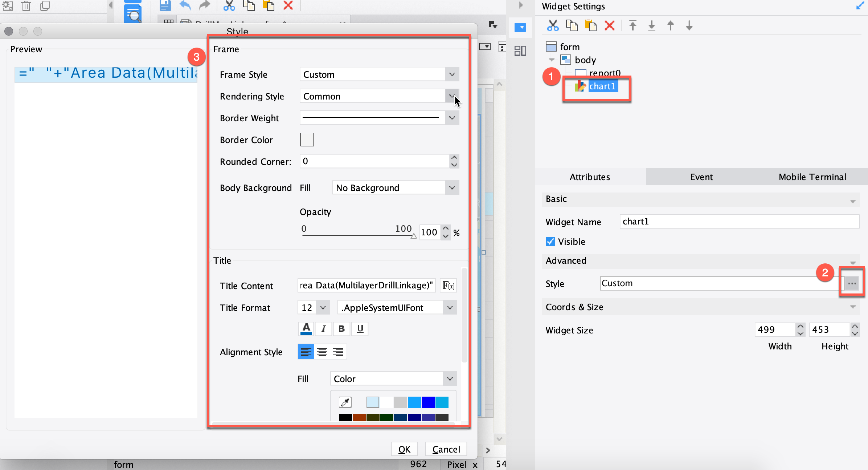868x470 pixels.
Task: Select chart1 in the widget tree
Action: [602, 86]
